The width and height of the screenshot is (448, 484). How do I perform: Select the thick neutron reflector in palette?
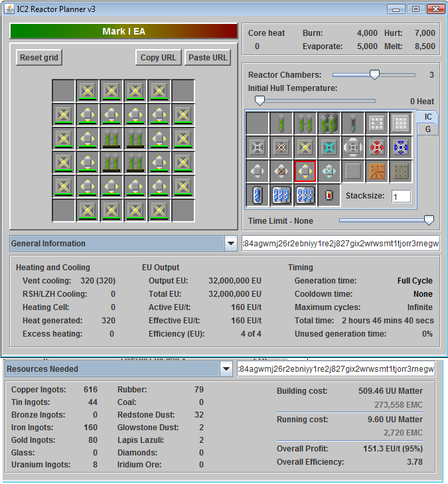(x=401, y=123)
